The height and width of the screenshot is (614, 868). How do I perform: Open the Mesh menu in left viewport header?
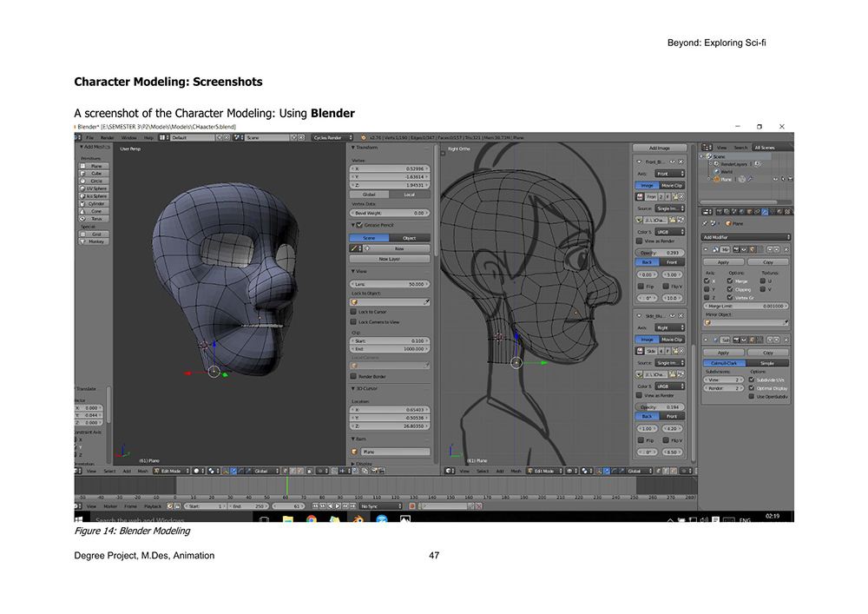pos(143,472)
